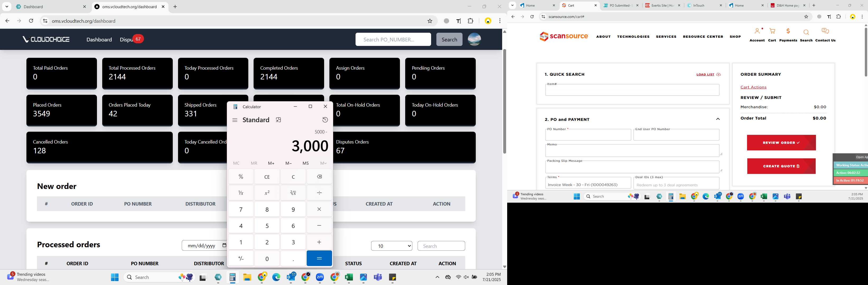
Task: Open tab search chevron in ScanSource browser
Action: pos(512,5)
